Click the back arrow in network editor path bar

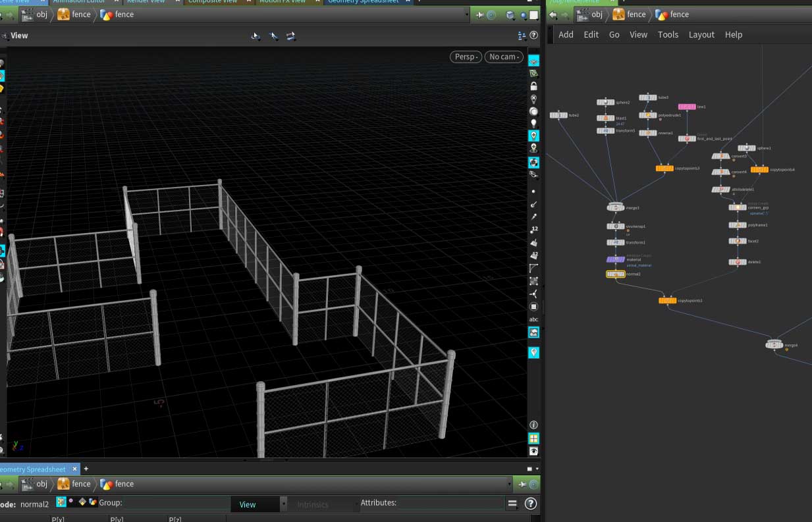click(x=553, y=14)
